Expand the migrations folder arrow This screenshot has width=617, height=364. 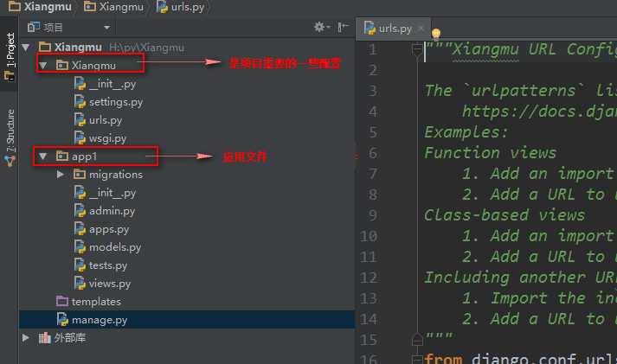61,174
